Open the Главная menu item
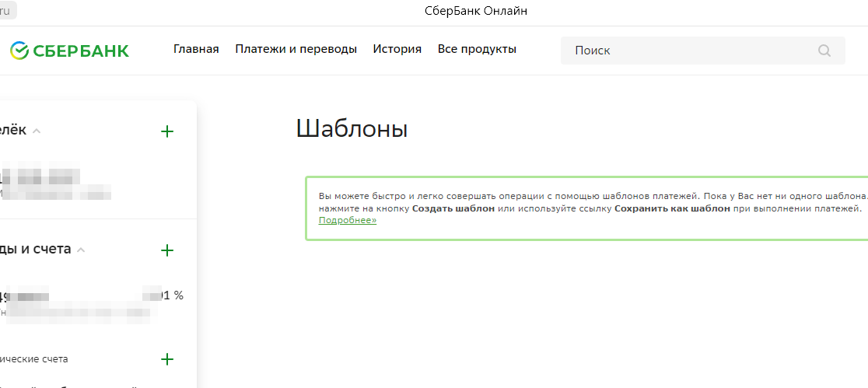 click(x=196, y=49)
